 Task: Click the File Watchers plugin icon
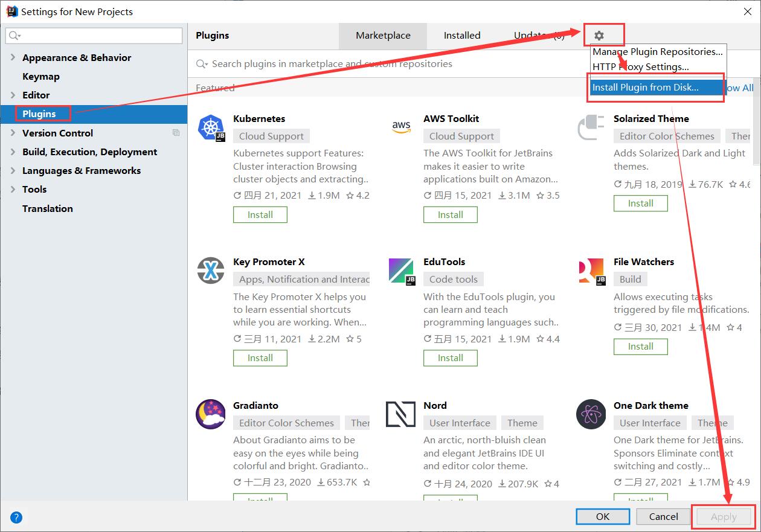tap(591, 271)
